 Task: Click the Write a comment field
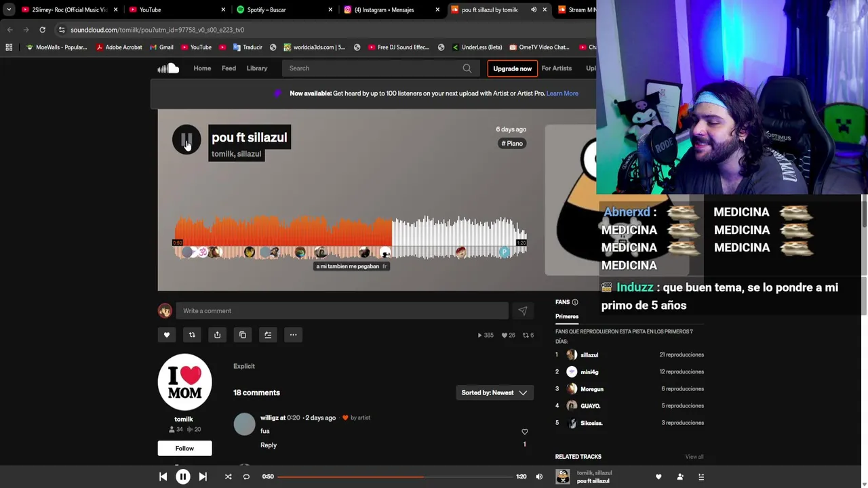[x=342, y=311]
